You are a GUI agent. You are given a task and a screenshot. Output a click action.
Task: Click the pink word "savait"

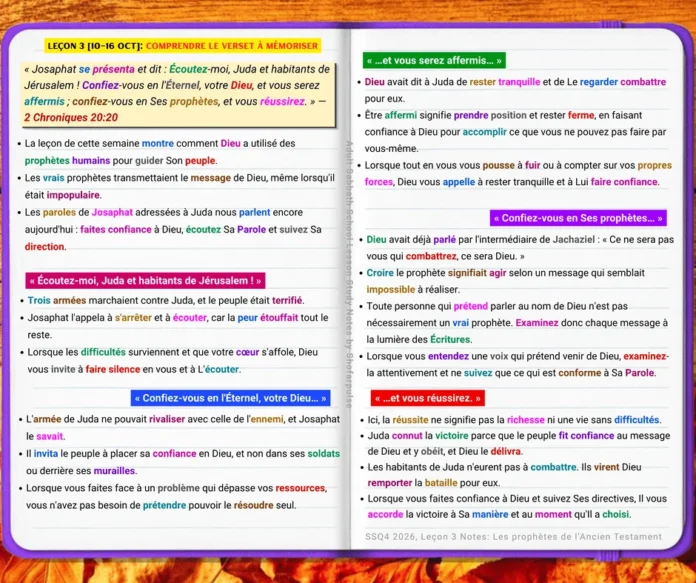(50, 436)
